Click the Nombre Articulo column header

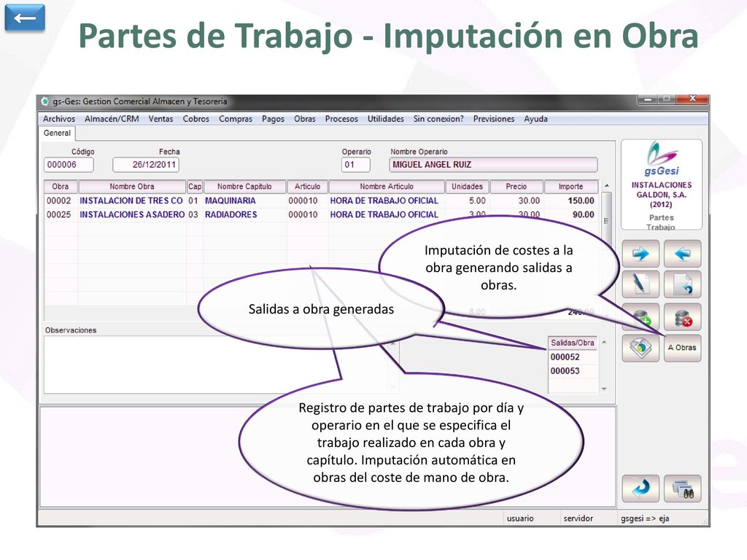pyautogui.click(x=387, y=187)
